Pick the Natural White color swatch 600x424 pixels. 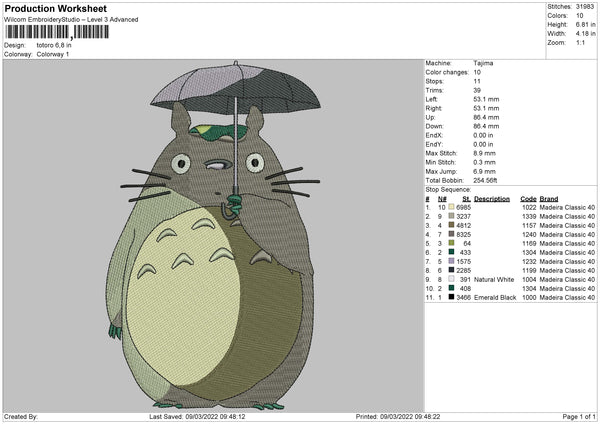pos(451,279)
